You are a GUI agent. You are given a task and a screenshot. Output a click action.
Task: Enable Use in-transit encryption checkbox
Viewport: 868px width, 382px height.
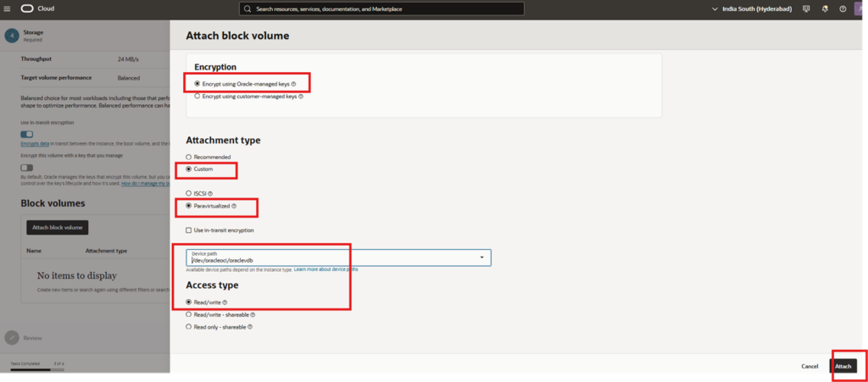[189, 230]
